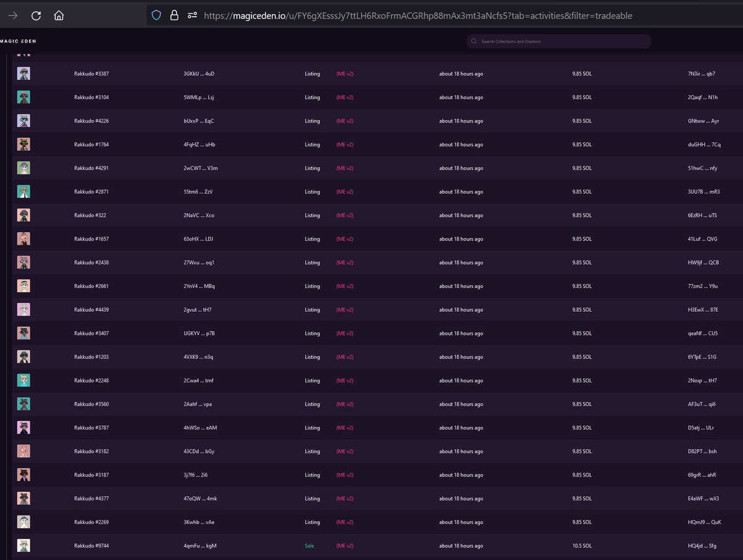Click 'about 18 hours ago' for Rakkudo #3787
This screenshot has height=560, width=743.
[x=461, y=428]
